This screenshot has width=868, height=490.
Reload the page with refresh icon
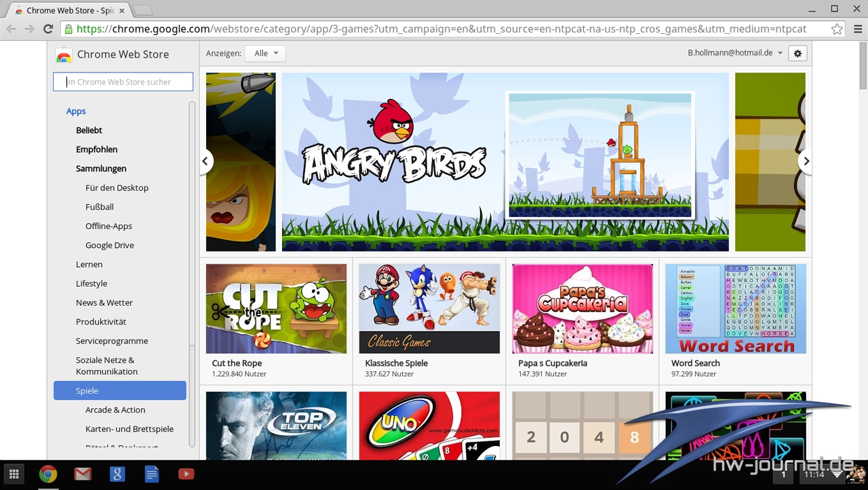[48, 29]
